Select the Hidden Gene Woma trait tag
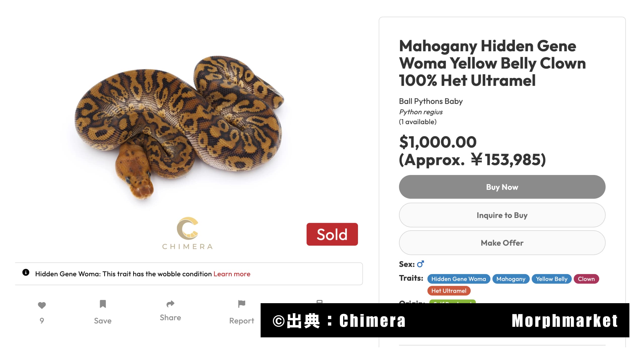Image resolution: width=644 pixels, height=362 pixels. 459,279
